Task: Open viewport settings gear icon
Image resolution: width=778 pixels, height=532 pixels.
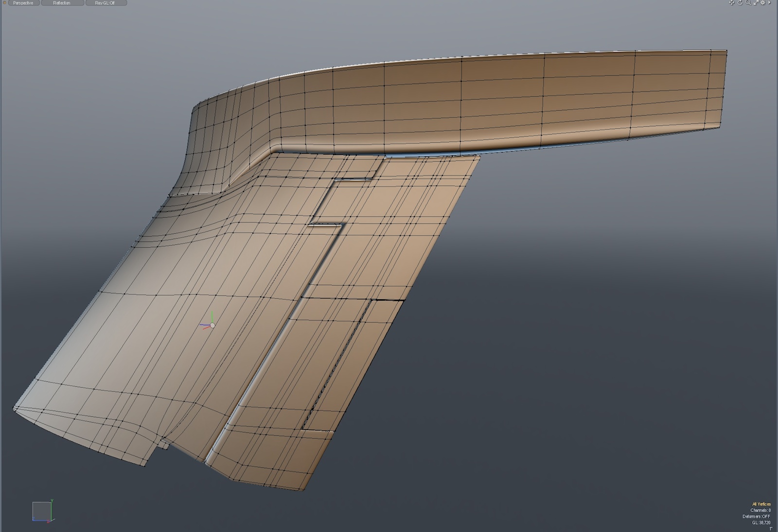Action: click(762, 3)
